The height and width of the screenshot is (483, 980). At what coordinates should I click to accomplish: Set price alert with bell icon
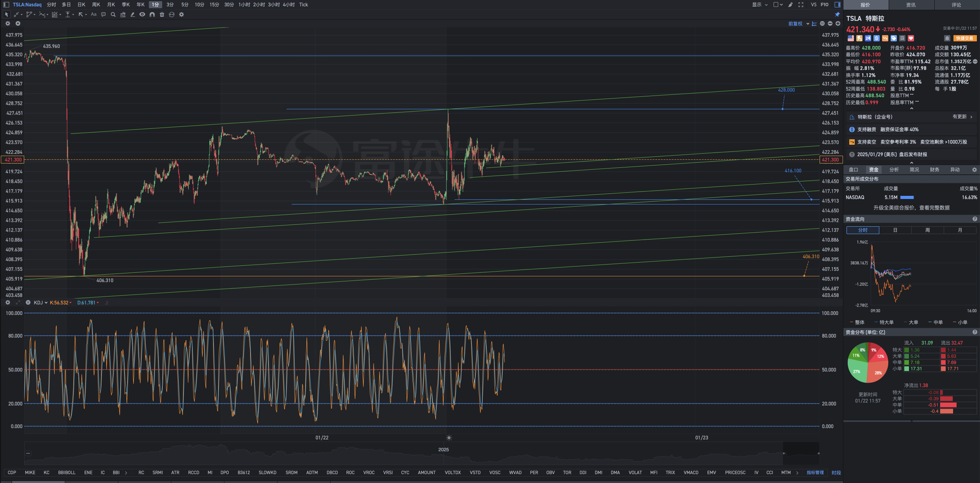(947, 38)
